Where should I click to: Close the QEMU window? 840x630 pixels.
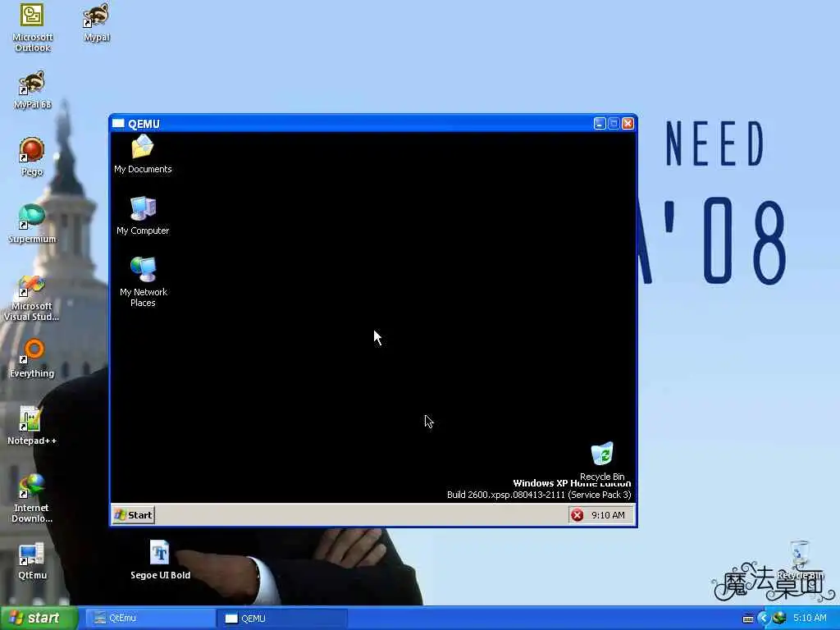[x=628, y=124]
